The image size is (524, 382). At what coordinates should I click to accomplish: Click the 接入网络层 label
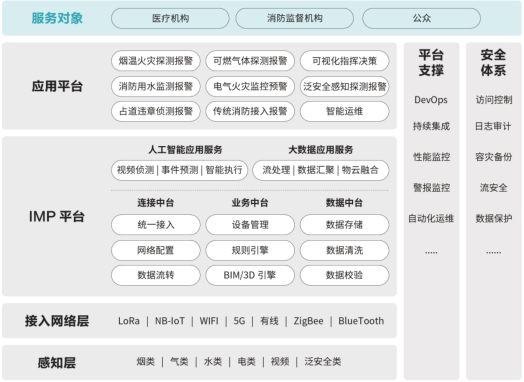(57, 321)
